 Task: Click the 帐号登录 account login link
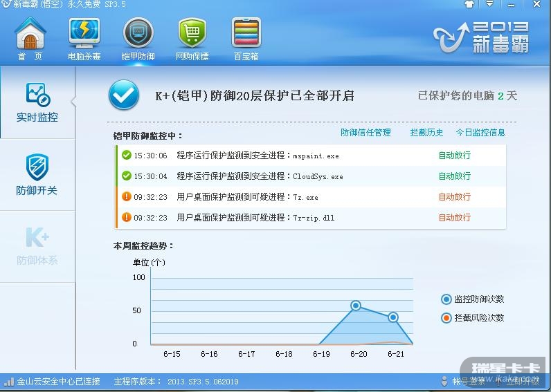(x=468, y=381)
